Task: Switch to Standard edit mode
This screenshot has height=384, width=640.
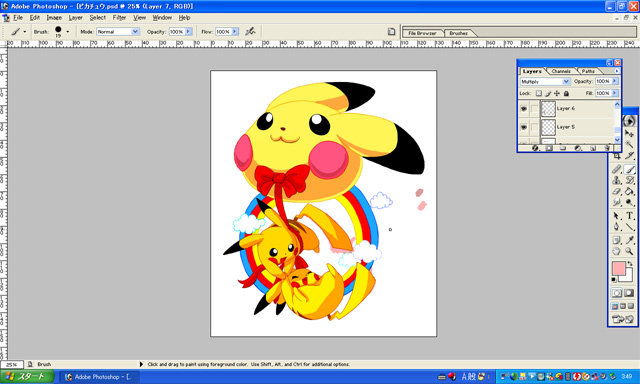Action: click(617, 293)
